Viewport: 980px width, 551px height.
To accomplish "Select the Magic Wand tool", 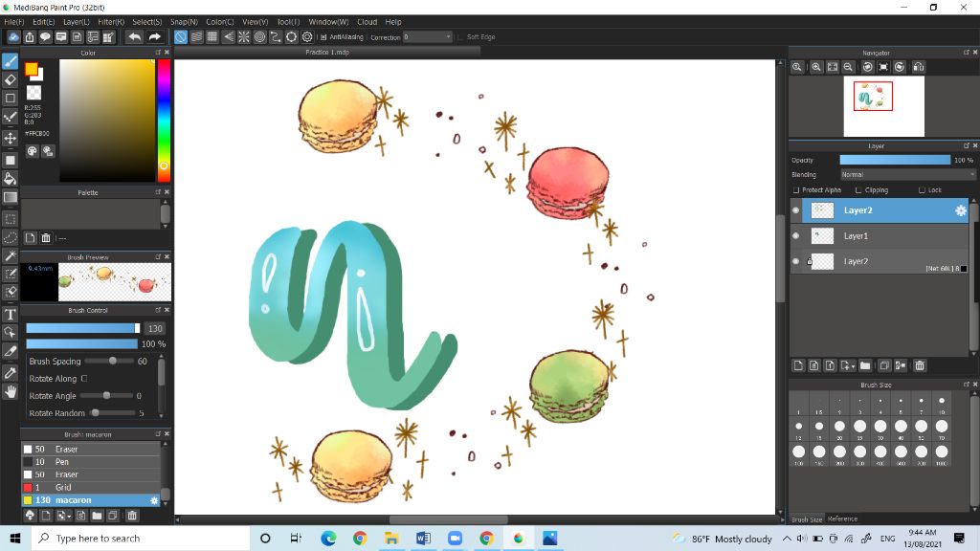I will (10, 255).
